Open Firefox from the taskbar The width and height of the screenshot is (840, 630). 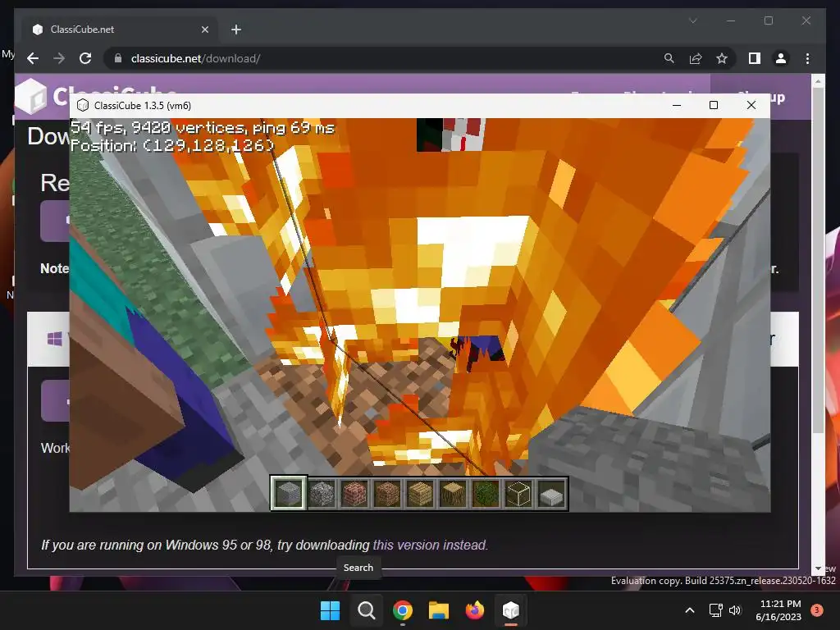point(475,610)
